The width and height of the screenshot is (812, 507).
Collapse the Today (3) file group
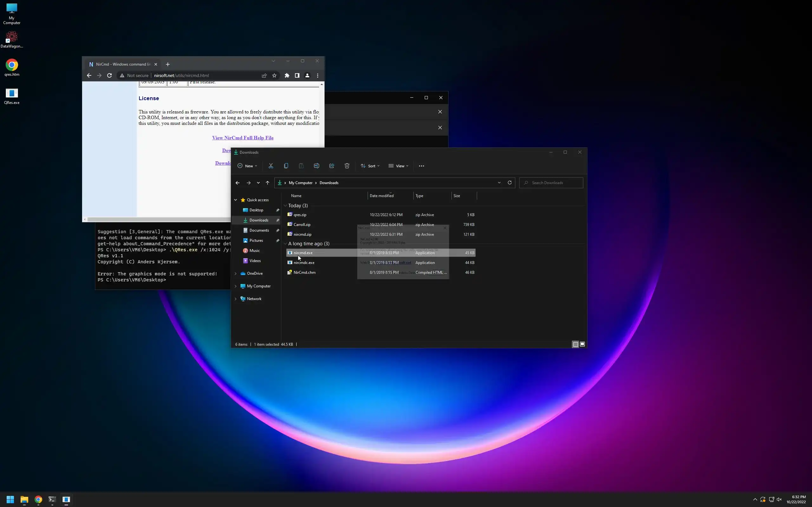pos(285,206)
